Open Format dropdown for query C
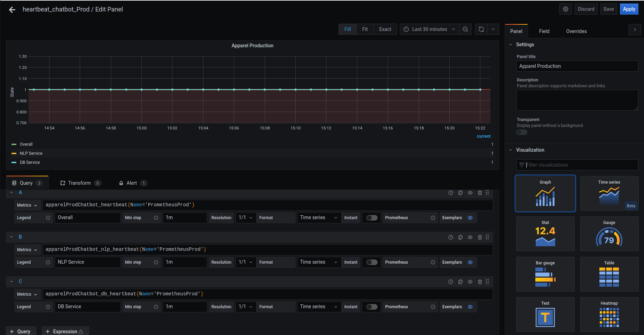The height and width of the screenshot is (335, 644). coord(319,307)
